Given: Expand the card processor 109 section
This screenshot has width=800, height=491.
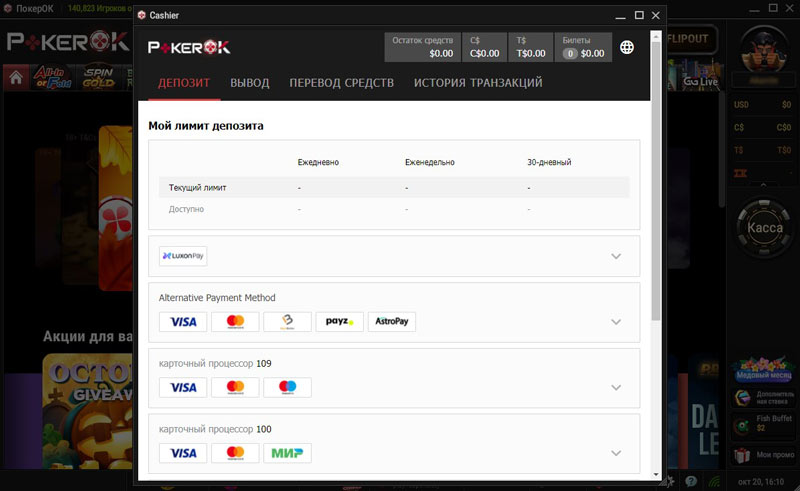Looking at the screenshot, I should tap(616, 387).
